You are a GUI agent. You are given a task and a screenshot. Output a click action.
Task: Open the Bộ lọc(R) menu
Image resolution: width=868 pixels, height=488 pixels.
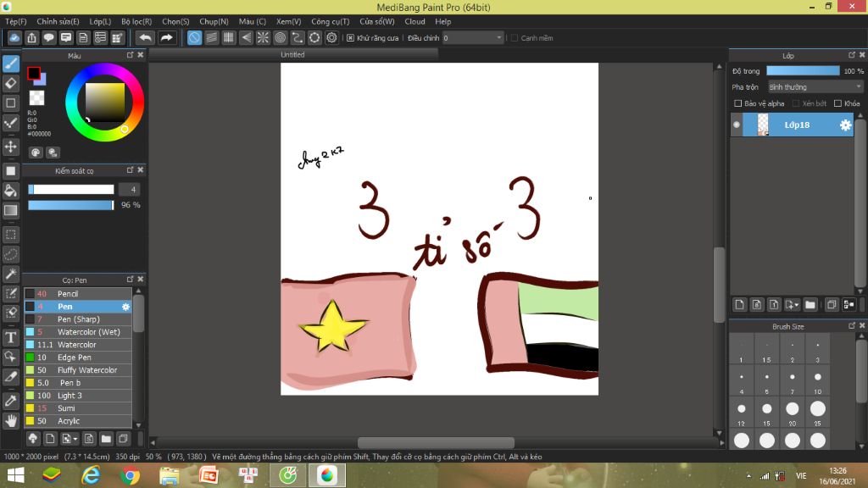(136, 21)
